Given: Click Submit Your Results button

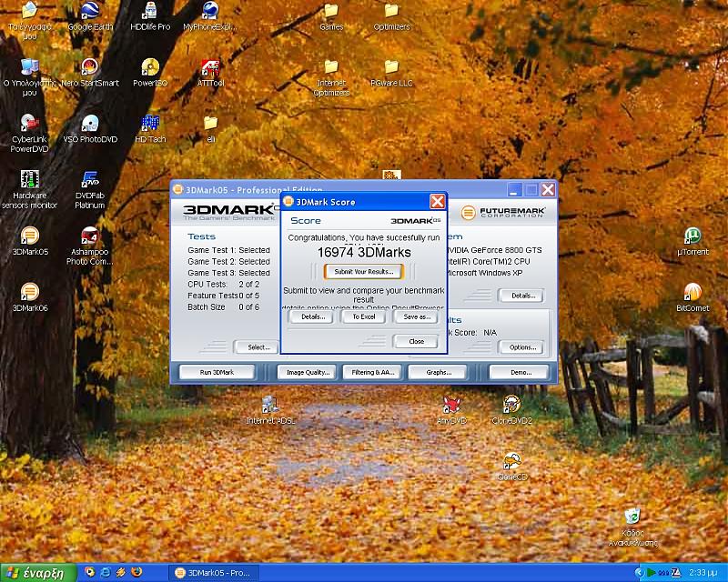Looking at the screenshot, I should [363, 272].
